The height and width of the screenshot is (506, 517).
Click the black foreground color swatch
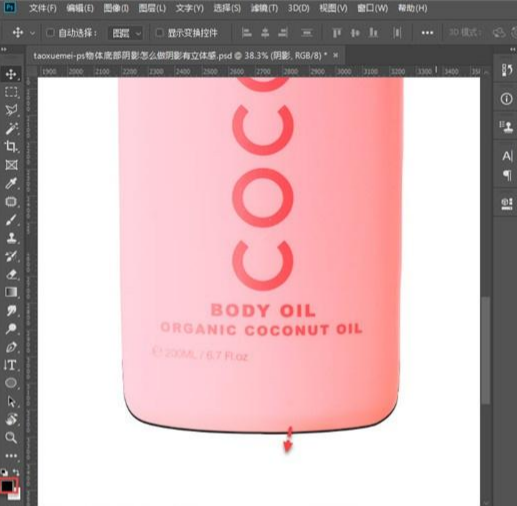click(x=7, y=486)
